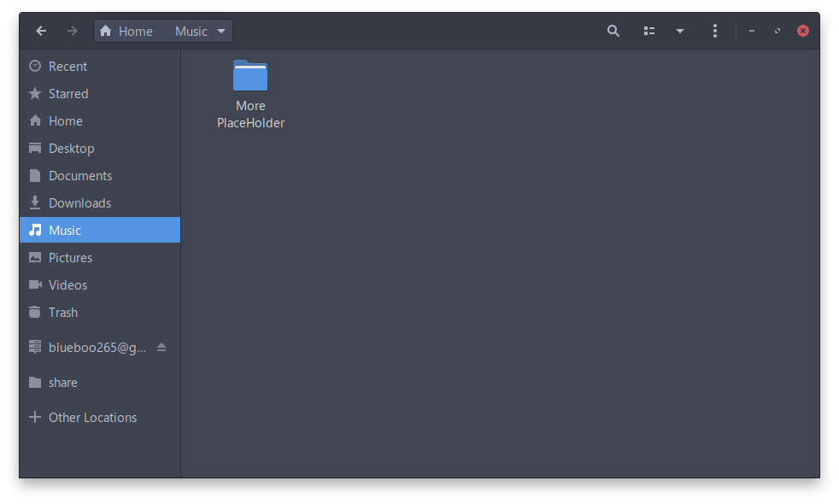The width and height of the screenshot is (839, 504).
Task: Toggle list view layout icon
Action: pyautogui.click(x=649, y=31)
